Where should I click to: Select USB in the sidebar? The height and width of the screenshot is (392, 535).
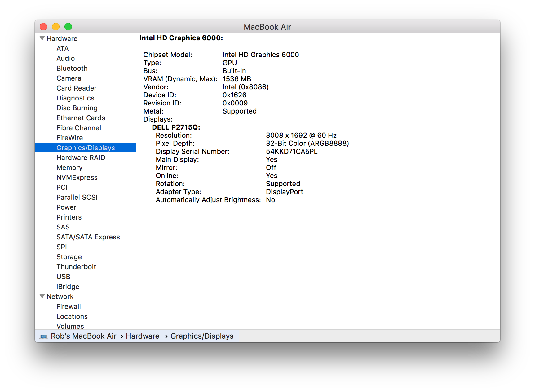click(x=64, y=277)
